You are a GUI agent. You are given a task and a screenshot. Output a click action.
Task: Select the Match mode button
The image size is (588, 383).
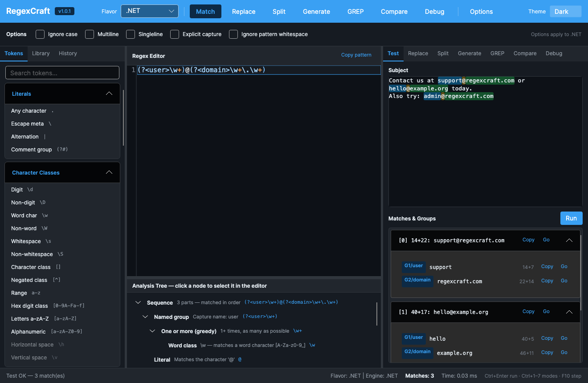point(205,12)
